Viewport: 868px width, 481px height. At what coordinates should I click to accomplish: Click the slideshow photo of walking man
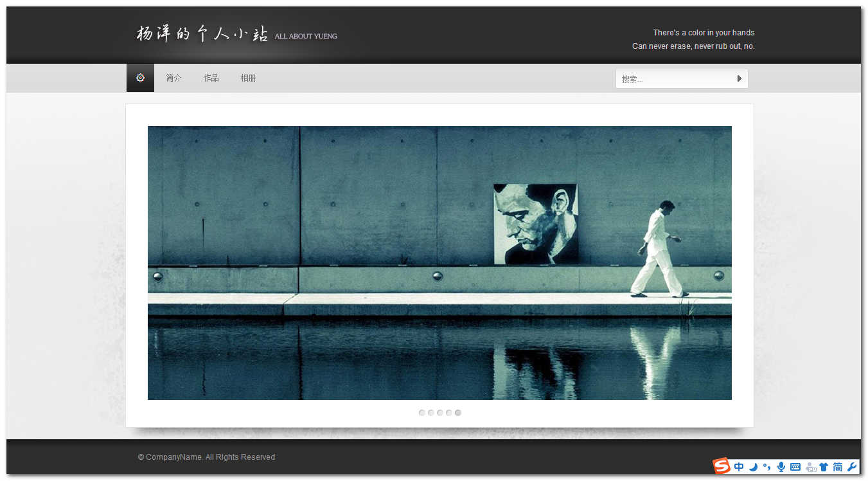[439, 263]
